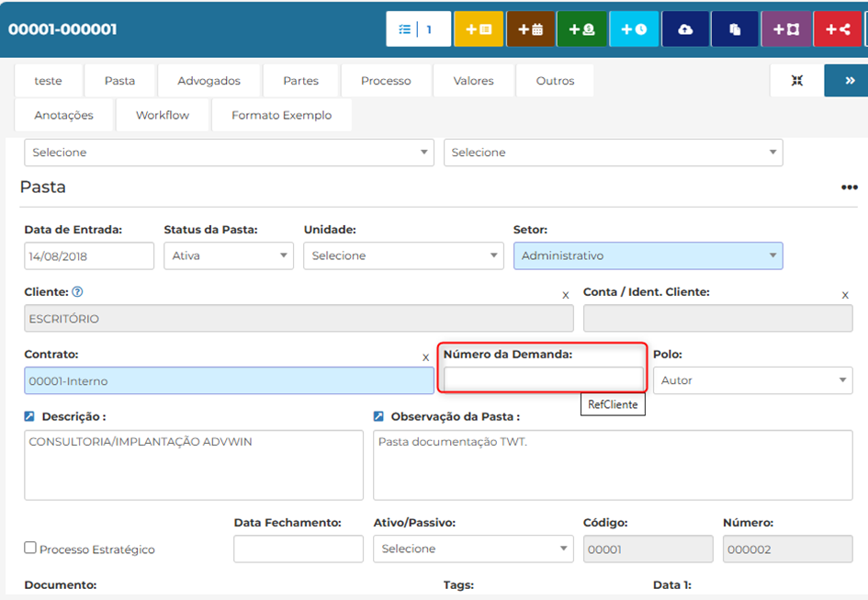Click the Pasta section heading
This screenshot has width=868, height=600.
[x=42, y=187]
